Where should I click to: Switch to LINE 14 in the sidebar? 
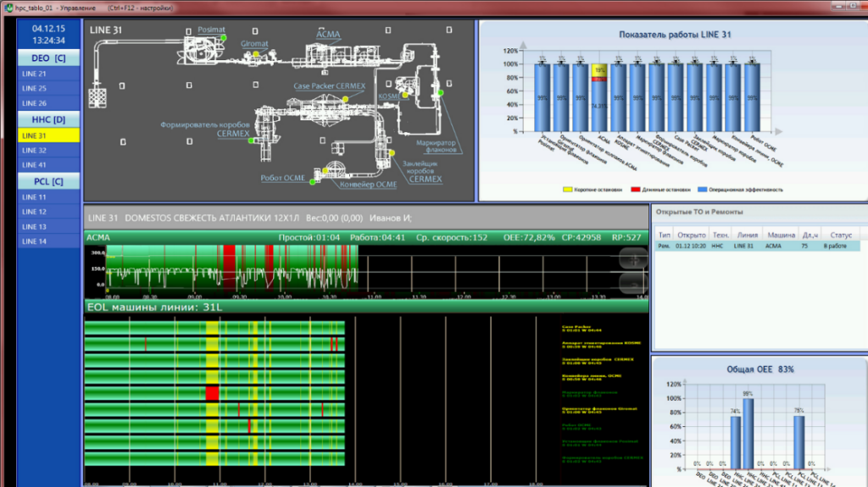point(49,241)
